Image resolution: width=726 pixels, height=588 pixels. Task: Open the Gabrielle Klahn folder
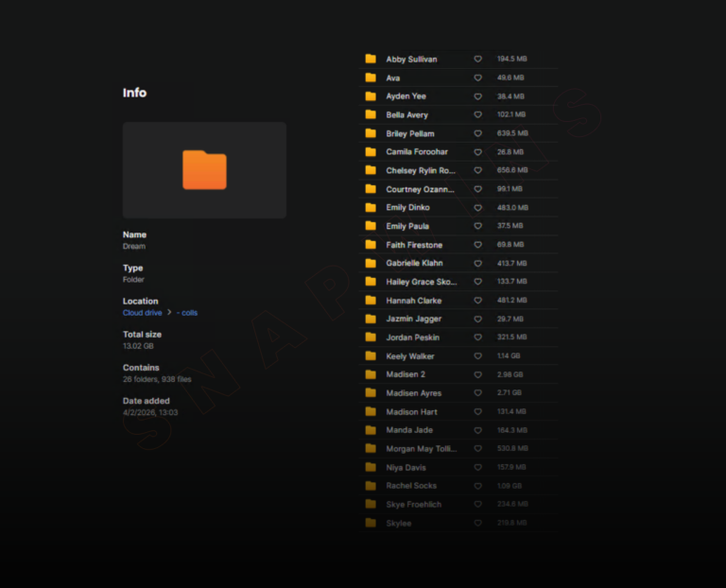[x=414, y=264]
